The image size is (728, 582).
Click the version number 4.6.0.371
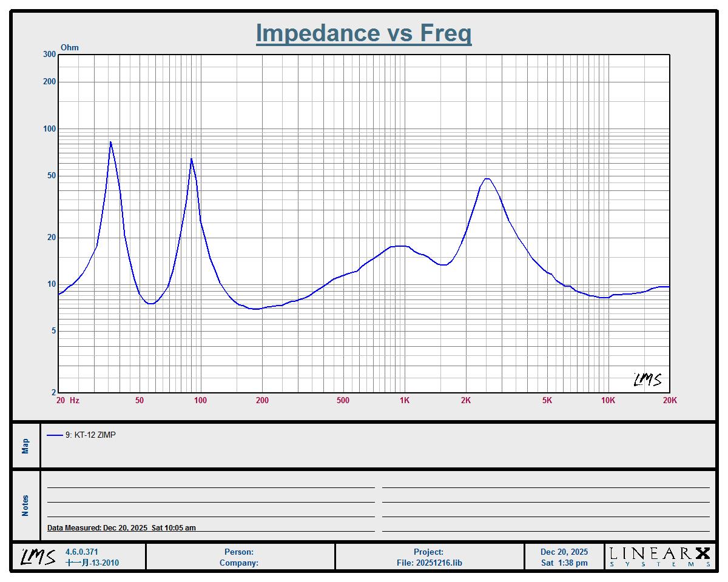click(81, 552)
